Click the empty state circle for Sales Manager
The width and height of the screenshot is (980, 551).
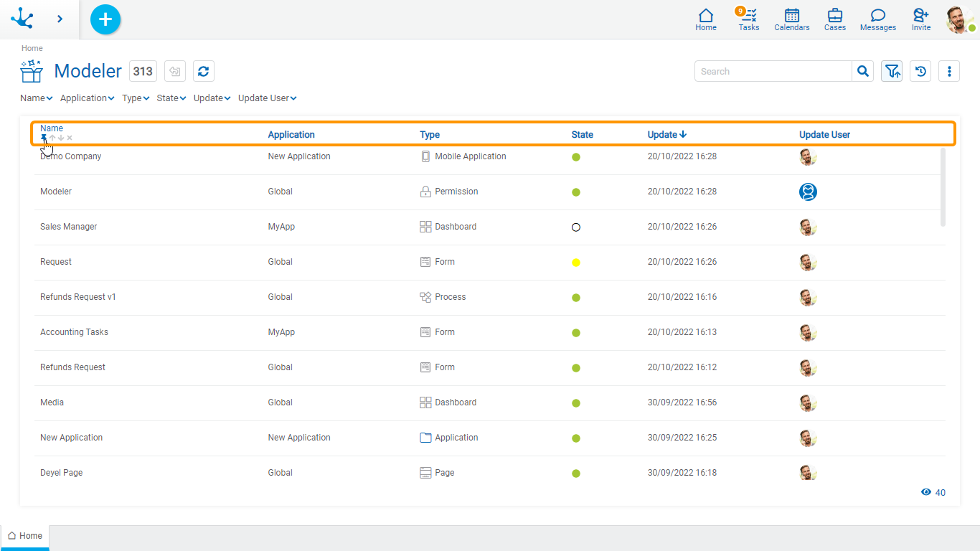pyautogui.click(x=576, y=227)
